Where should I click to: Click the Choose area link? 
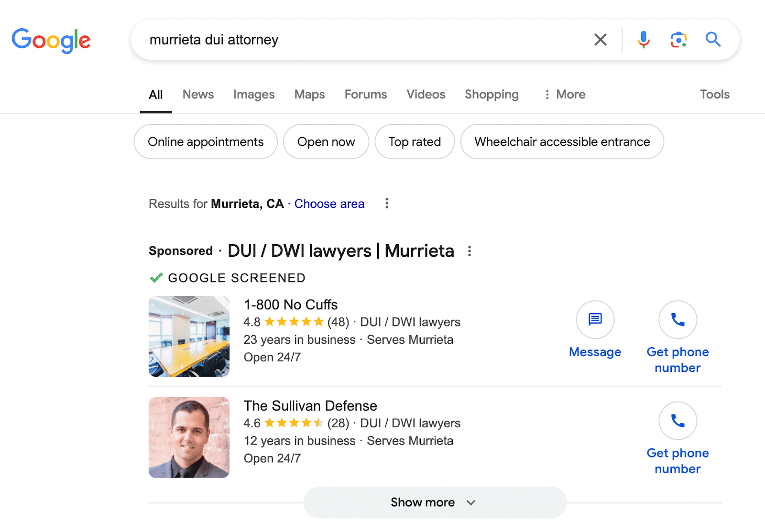pyautogui.click(x=329, y=204)
